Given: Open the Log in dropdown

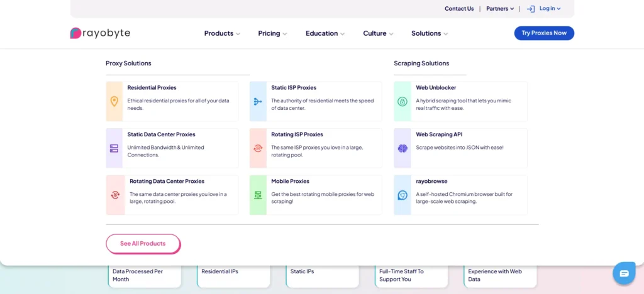Looking at the screenshot, I should click(x=550, y=8).
